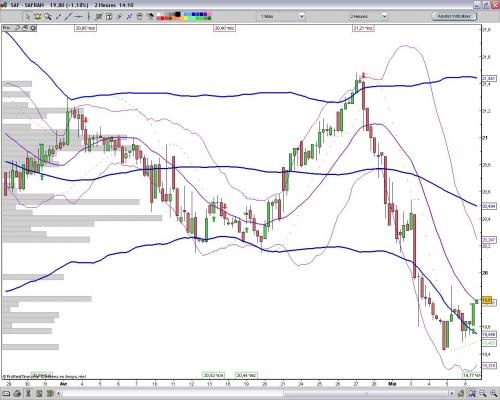500x400 pixels.
Task: Click the fifth bottom-left toolbar icon
Action: coord(50,394)
